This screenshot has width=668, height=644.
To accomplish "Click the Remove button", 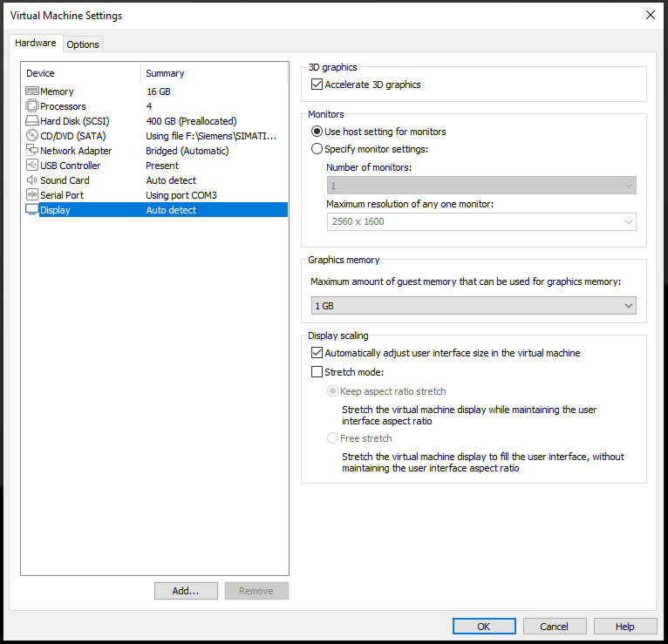I will point(256,591).
